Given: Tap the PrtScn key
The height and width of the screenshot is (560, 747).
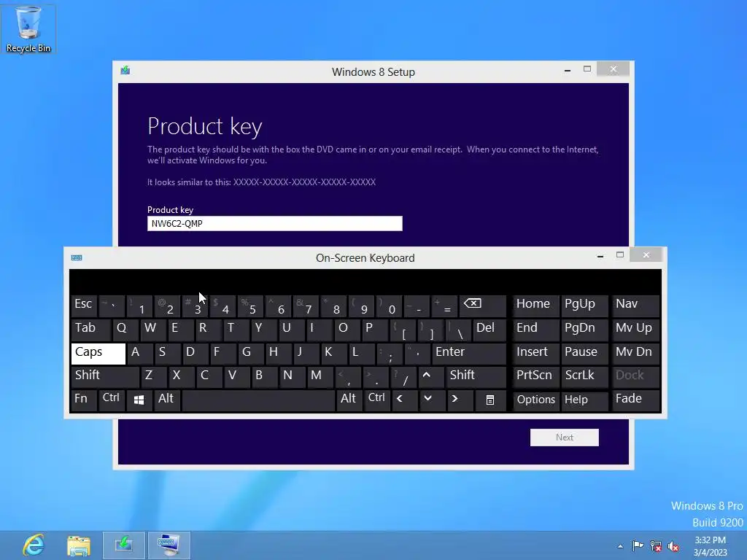Looking at the screenshot, I should click(x=535, y=376).
